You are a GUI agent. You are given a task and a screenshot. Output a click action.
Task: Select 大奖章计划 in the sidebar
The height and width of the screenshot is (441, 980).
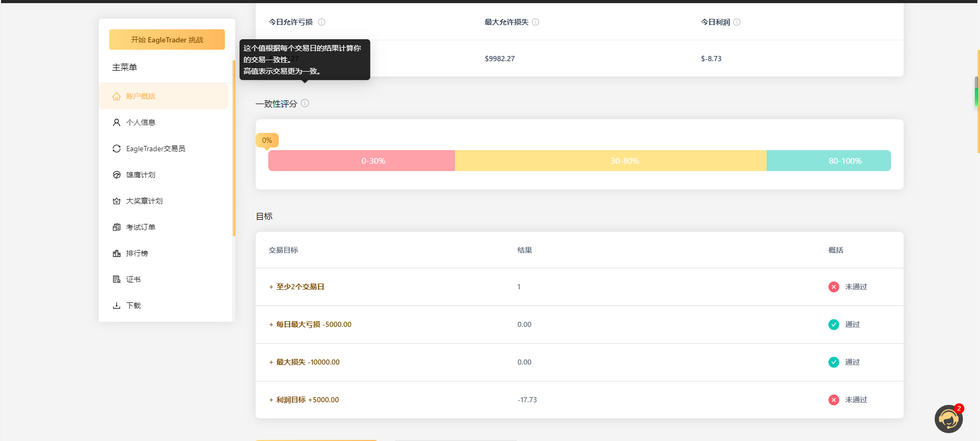144,201
